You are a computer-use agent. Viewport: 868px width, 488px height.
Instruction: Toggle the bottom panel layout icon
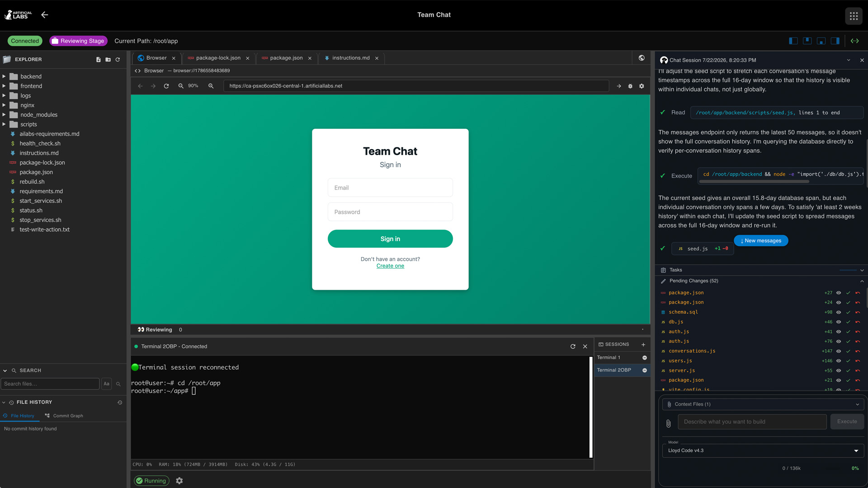tap(821, 41)
